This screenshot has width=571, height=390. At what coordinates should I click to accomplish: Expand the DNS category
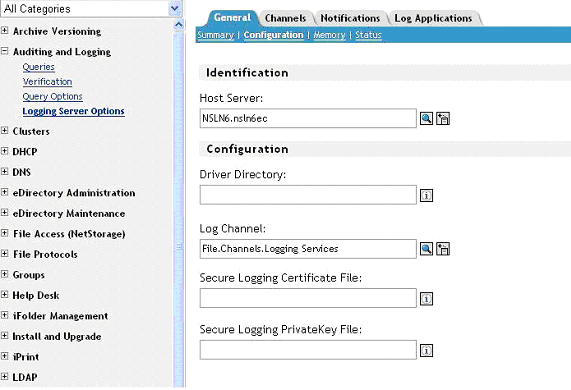click(x=4, y=171)
